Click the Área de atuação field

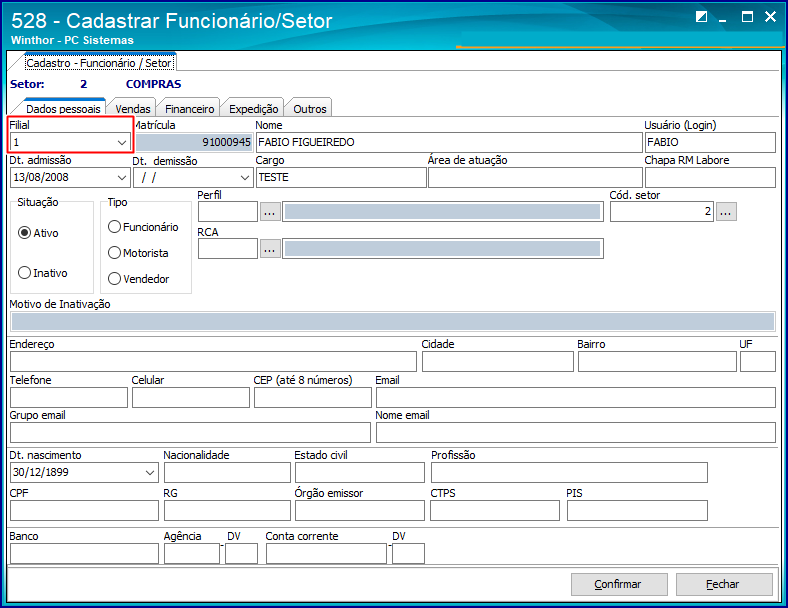tap(535, 177)
